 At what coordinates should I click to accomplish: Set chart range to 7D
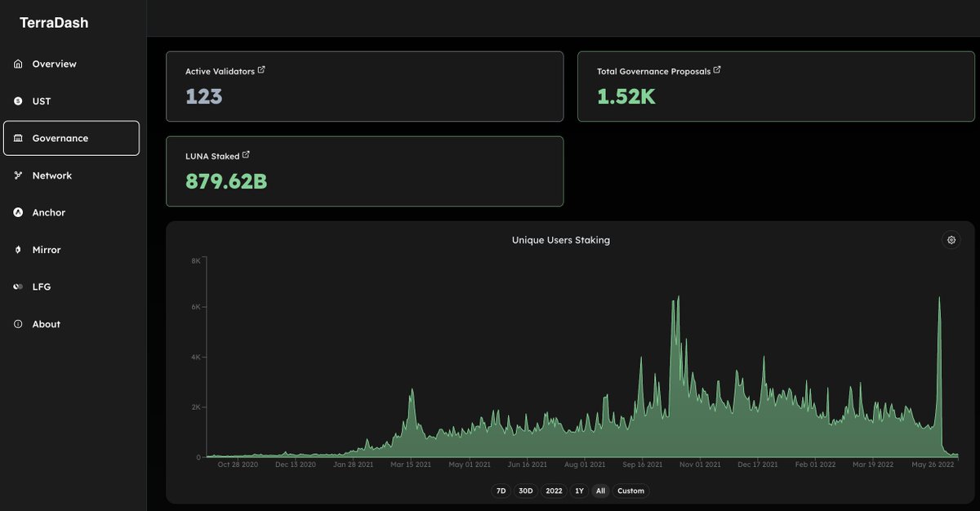(x=501, y=491)
